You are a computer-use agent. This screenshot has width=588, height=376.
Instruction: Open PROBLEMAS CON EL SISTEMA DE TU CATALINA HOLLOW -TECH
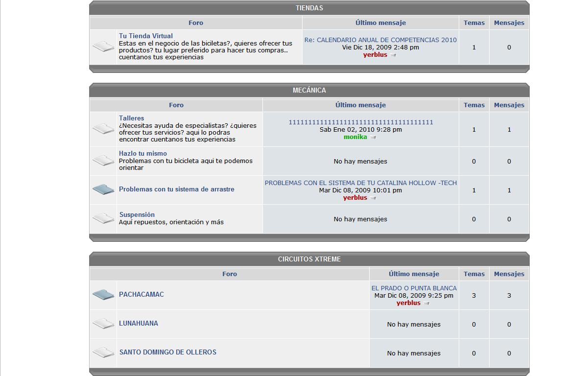click(x=361, y=183)
